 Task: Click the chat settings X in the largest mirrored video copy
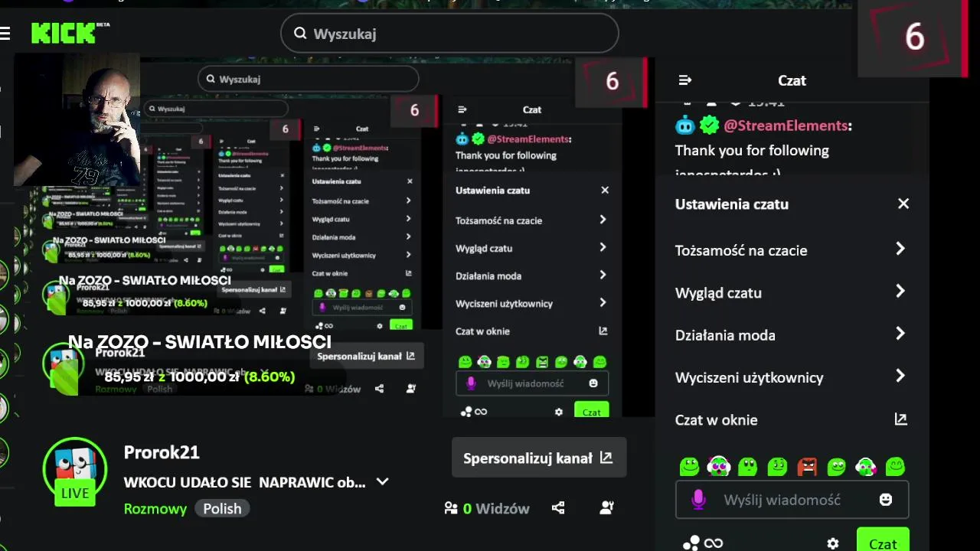point(605,190)
